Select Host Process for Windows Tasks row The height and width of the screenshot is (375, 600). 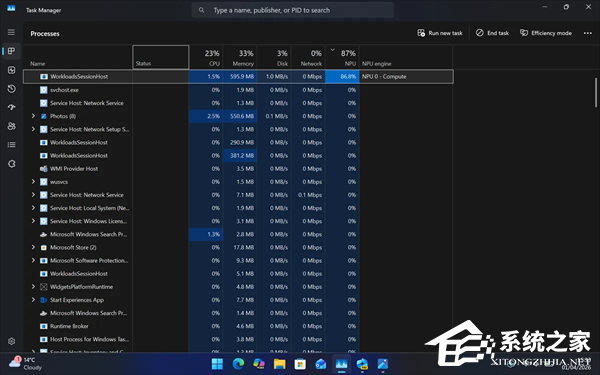click(238, 339)
